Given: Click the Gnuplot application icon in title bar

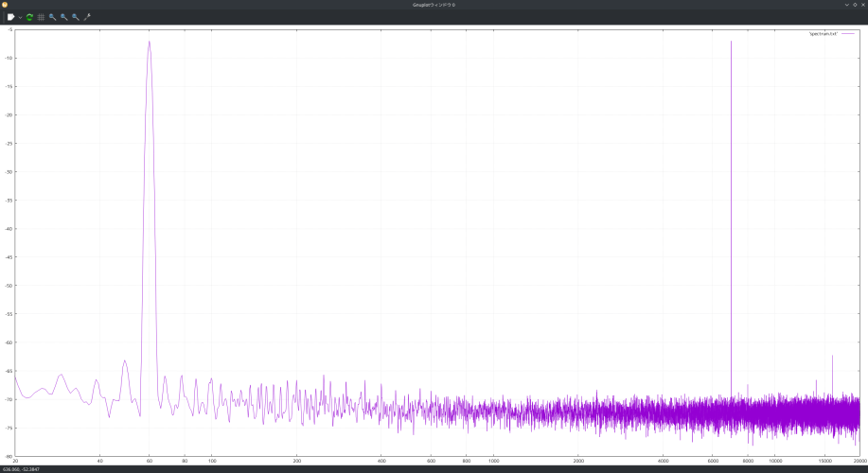Looking at the screenshot, I should (5, 5).
